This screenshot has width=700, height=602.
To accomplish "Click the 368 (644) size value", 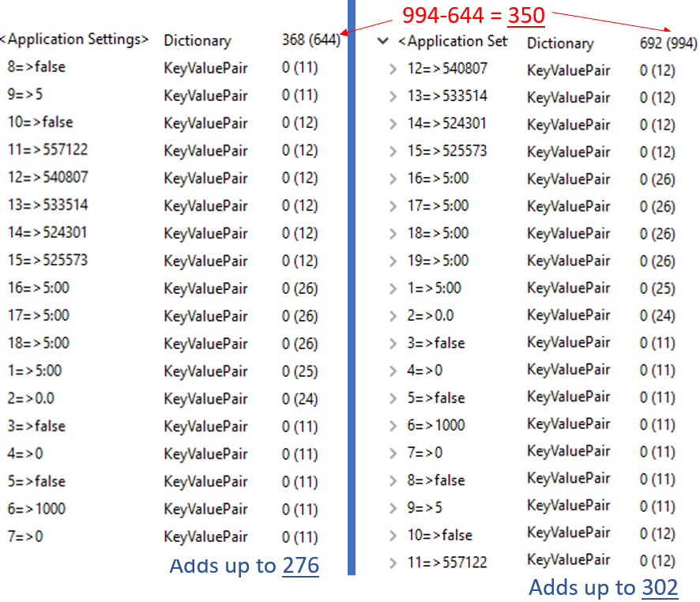I will pos(310,40).
